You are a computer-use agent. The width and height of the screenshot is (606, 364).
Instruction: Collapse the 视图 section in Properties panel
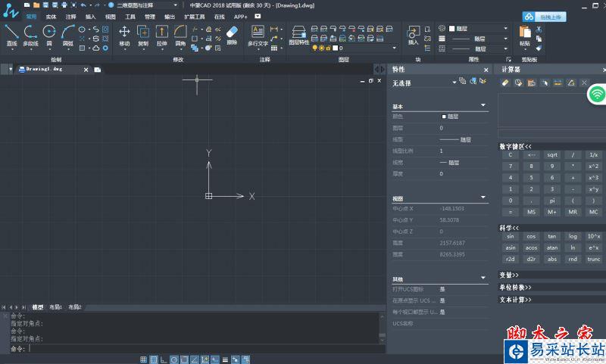click(483, 198)
